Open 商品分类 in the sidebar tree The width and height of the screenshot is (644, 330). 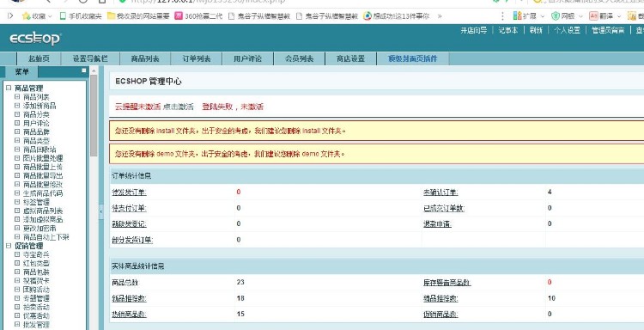pyautogui.click(x=36, y=114)
